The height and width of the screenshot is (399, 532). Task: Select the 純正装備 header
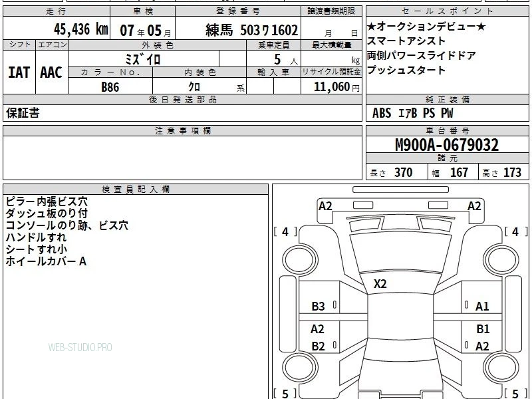pyautogui.click(x=447, y=99)
